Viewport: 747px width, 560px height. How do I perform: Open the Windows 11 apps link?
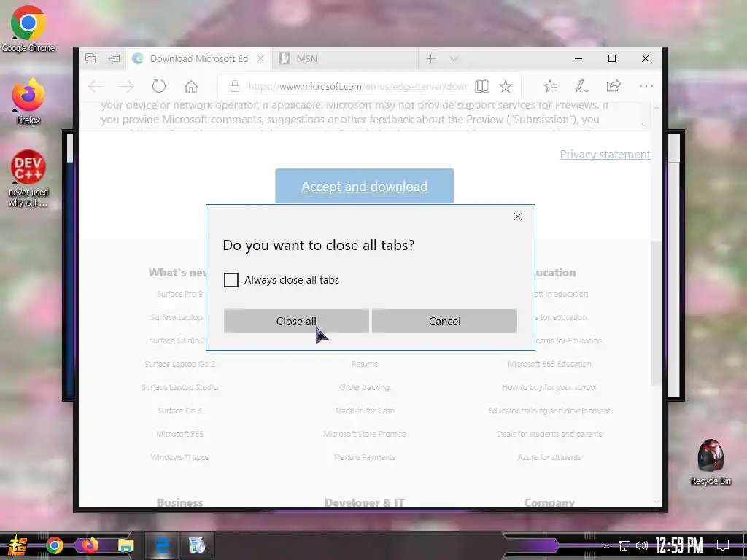(x=180, y=457)
